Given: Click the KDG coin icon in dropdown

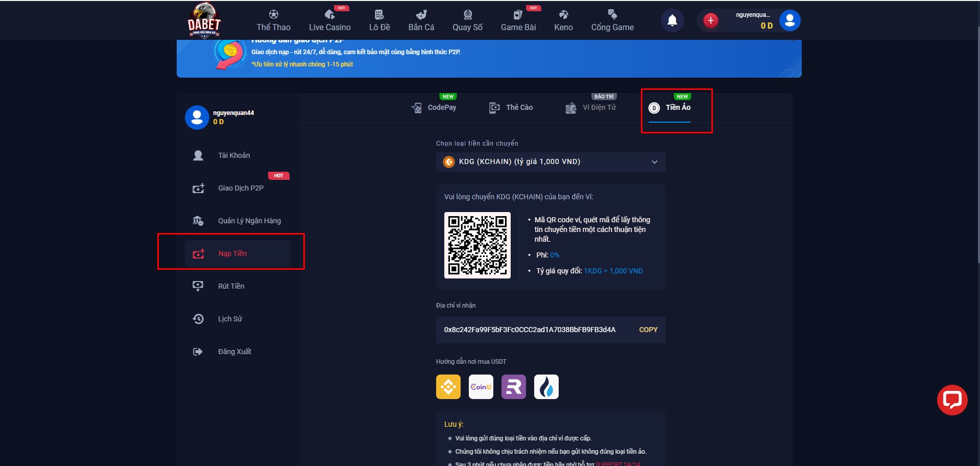Looking at the screenshot, I should (449, 162).
